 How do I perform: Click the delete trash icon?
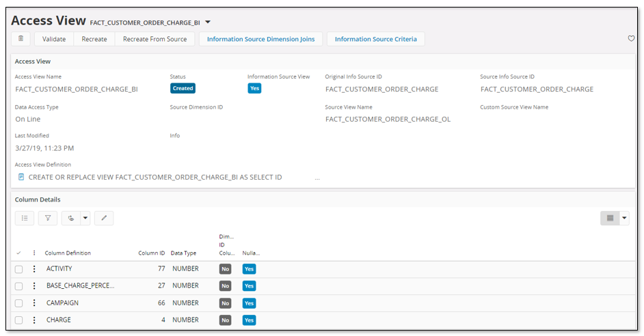tap(21, 39)
